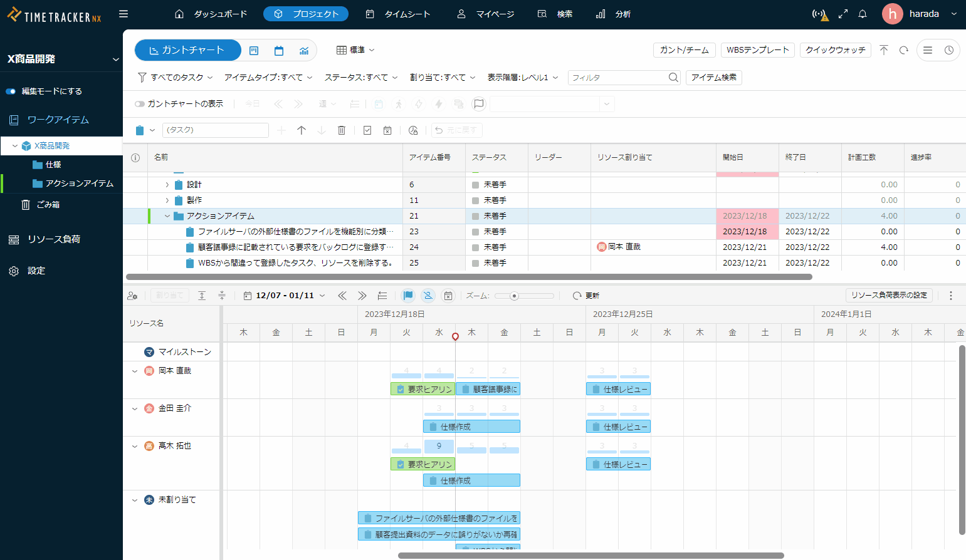Toggle ガントチャートの表示 switch
The width and height of the screenshot is (966, 560).
[140, 104]
